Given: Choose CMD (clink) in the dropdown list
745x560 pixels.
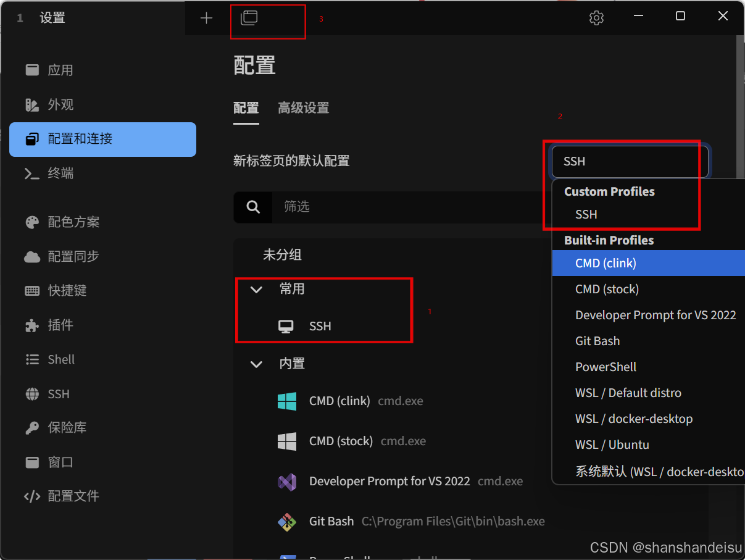Looking at the screenshot, I should click(648, 263).
